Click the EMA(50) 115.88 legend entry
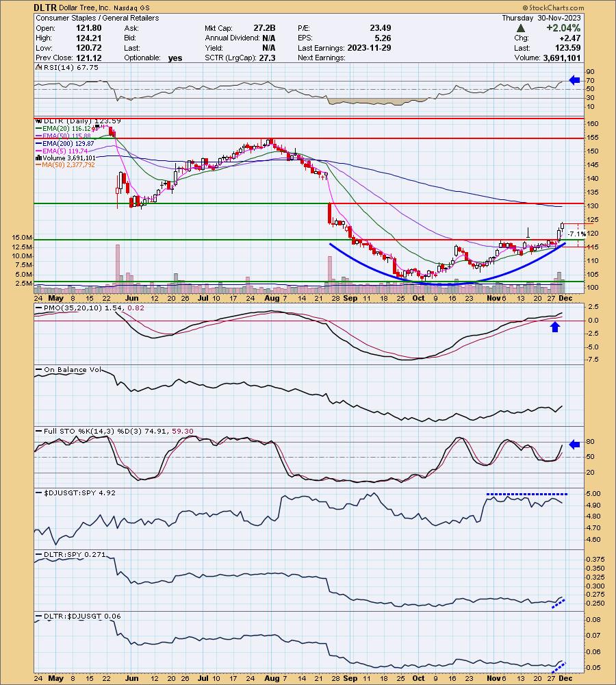The height and width of the screenshot is (685, 616). (x=66, y=136)
